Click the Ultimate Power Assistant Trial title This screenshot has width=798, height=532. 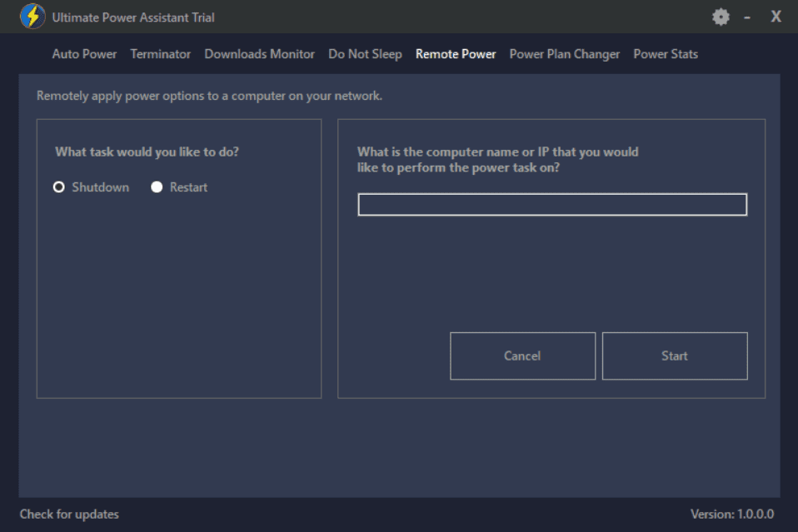[133, 17]
